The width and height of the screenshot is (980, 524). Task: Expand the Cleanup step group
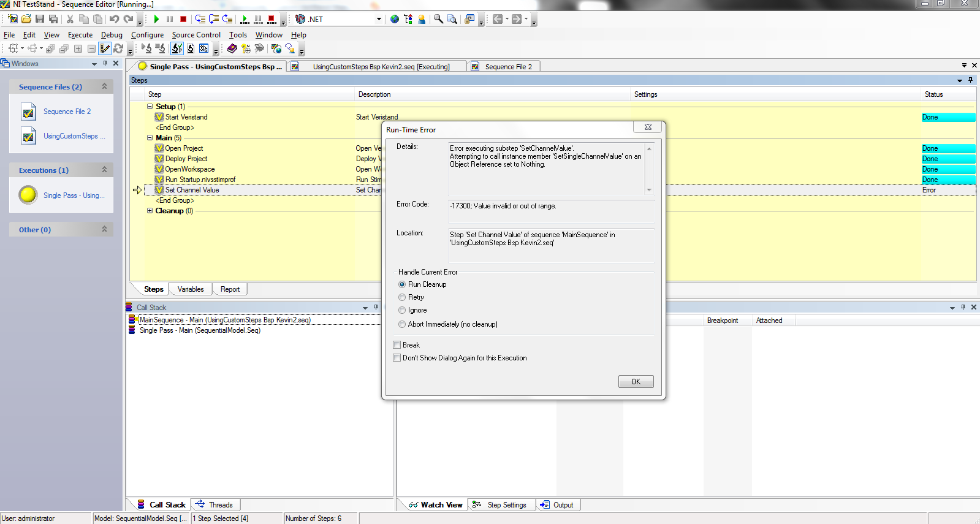tap(150, 211)
